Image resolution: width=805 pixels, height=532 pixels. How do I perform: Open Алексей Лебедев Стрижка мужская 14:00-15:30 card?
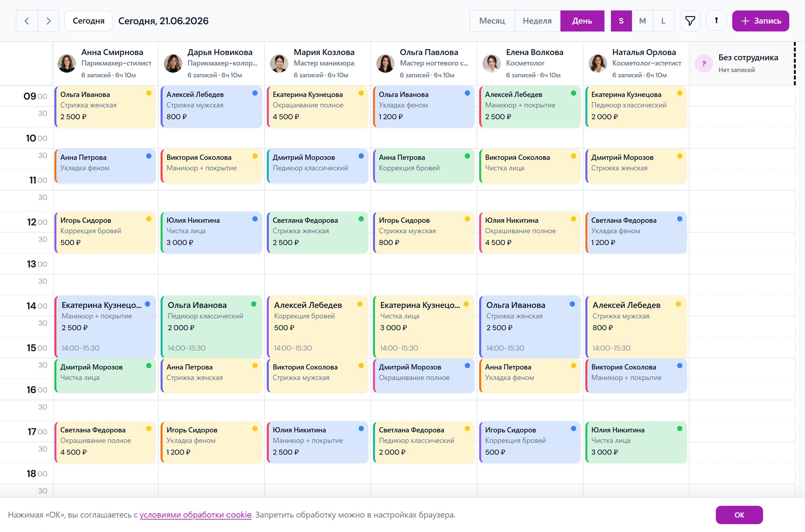pos(636,327)
